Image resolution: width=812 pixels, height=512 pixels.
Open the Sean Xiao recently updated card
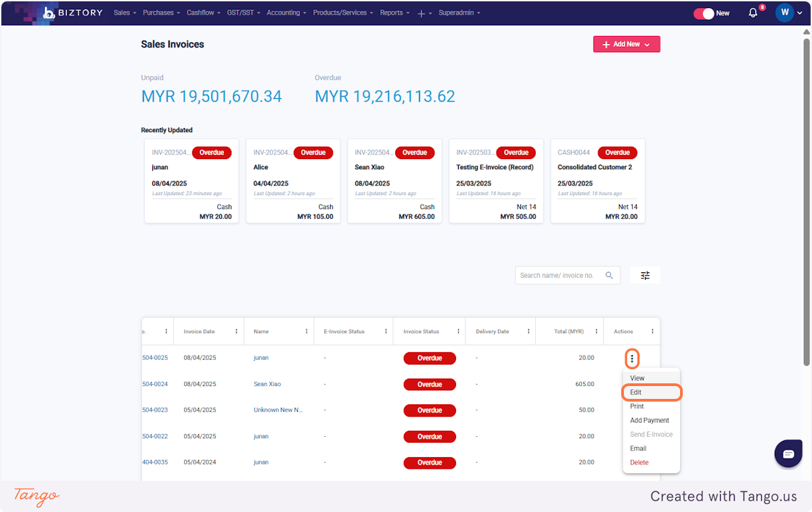pyautogui.click(x=394, y=181)
